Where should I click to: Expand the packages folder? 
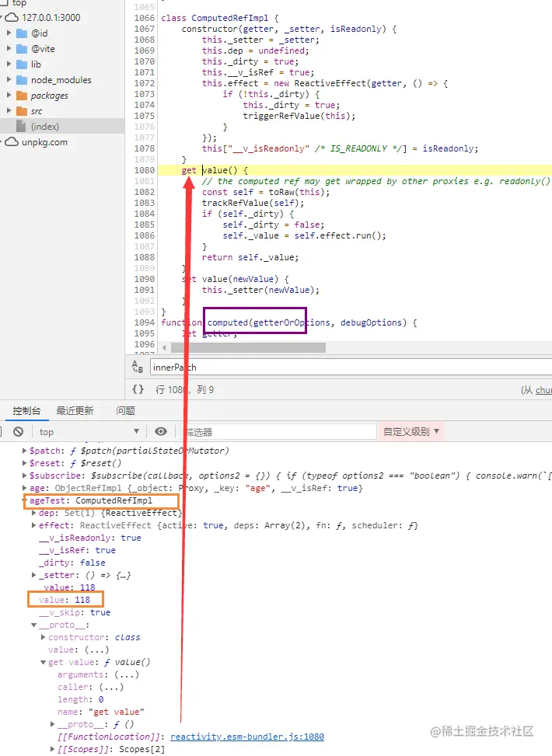tap(9, 96)
